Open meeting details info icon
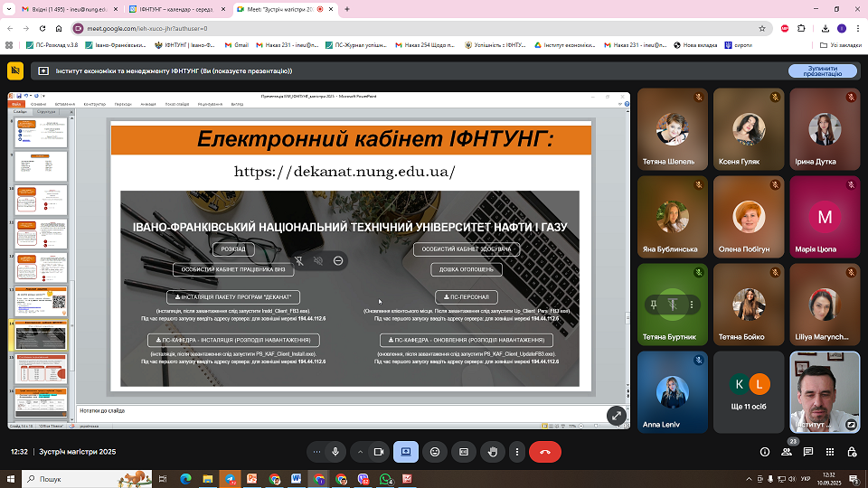868x488 pixels. coord(765,451)
